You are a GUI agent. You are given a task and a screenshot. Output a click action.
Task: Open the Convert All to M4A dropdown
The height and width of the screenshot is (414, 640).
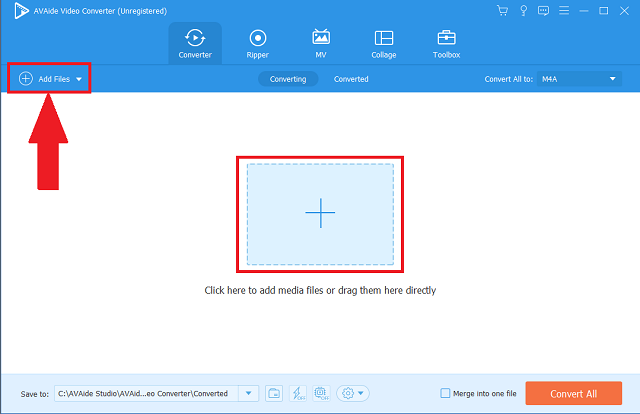pos(579,79)
